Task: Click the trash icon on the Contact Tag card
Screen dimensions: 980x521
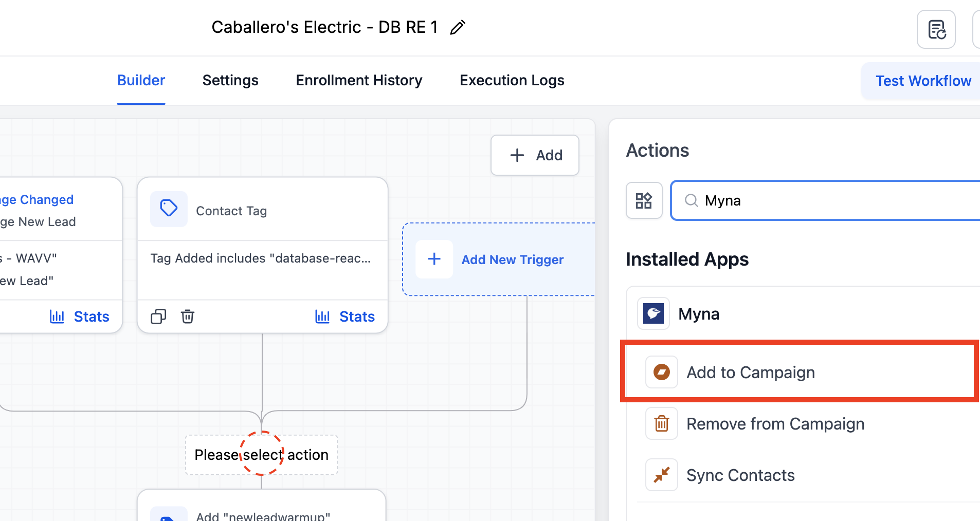Action: click(x=187, y=316)
